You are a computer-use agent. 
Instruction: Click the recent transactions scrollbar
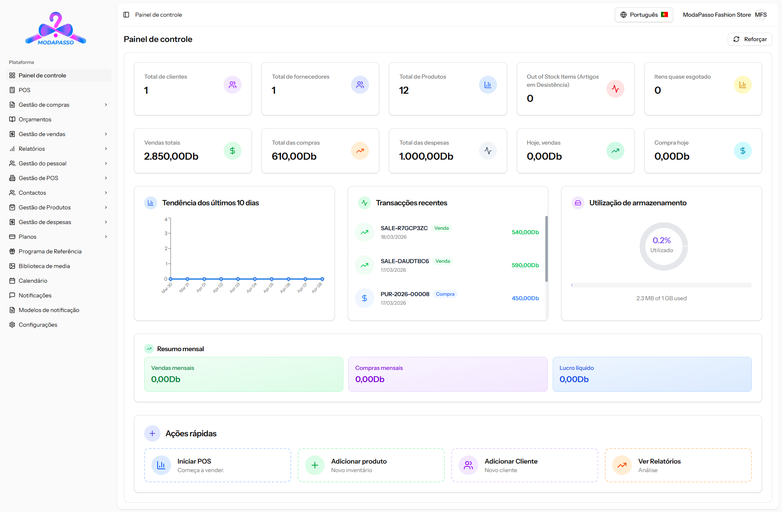[546, 248]
